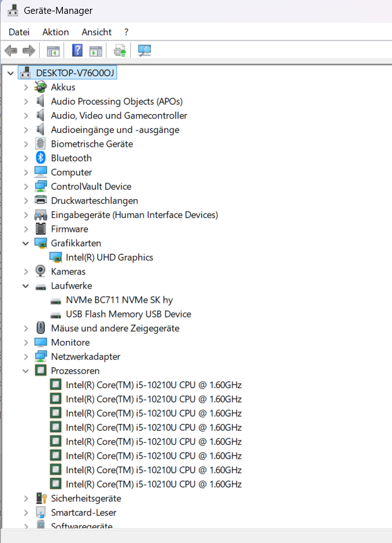The width and height of the screenshot is (392, 543).
Task: Select the Druckwarteschlangen label
Action: click(x=94, y=200)
